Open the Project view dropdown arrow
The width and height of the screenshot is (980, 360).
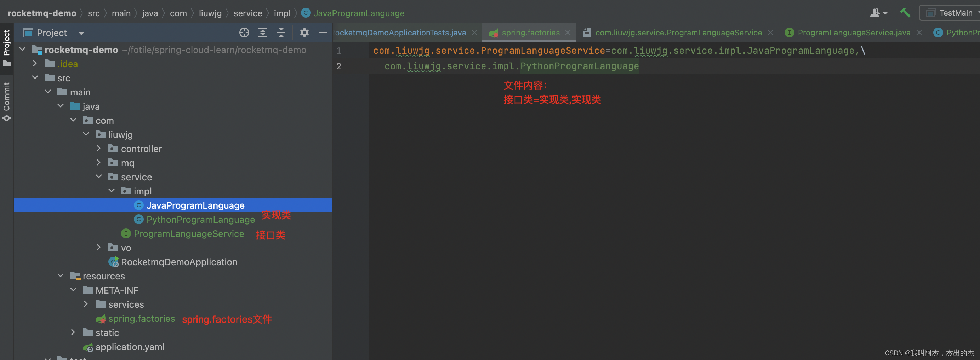click(x=81, y=33)
